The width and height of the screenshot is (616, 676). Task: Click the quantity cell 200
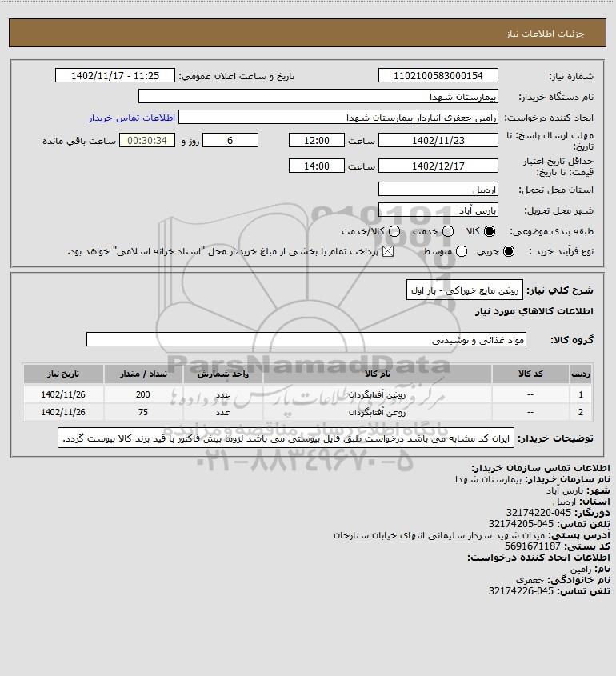coord(143,394)
